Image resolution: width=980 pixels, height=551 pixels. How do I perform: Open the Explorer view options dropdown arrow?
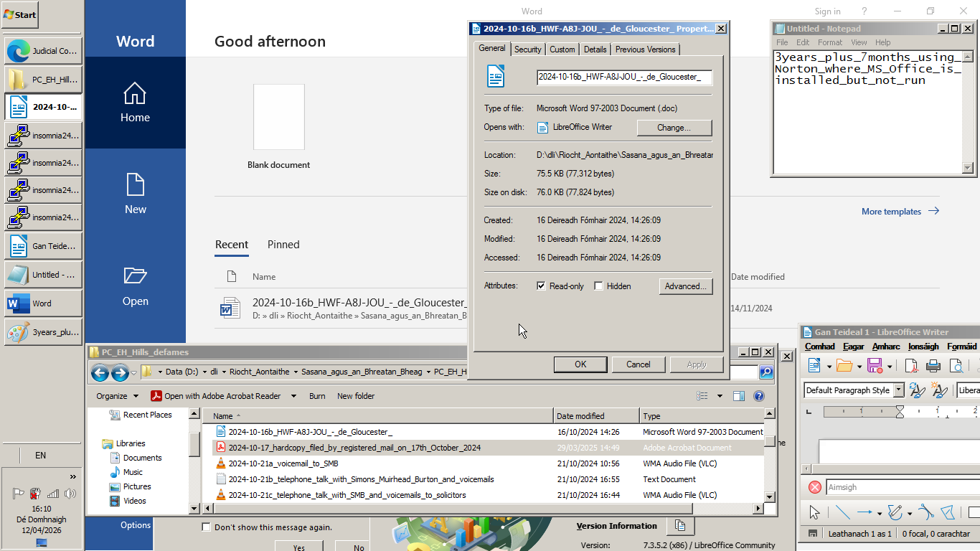(720, 396)
